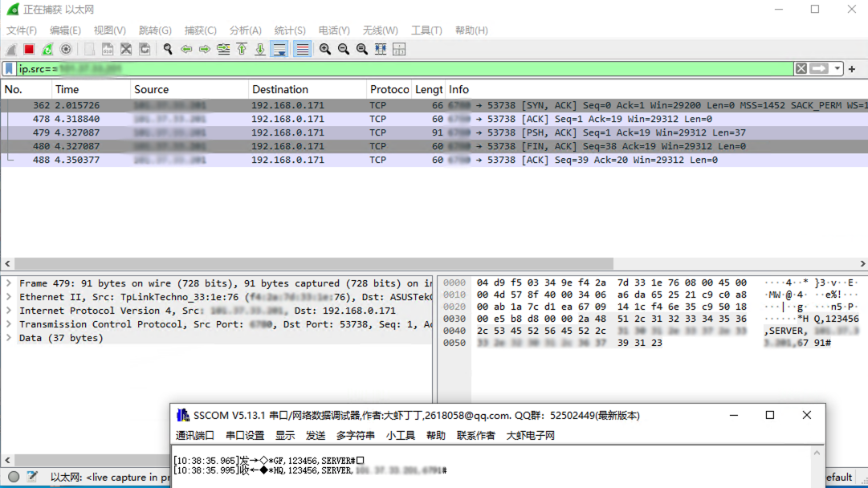
Task: Select packet 488 ACK row
Action: pyautogui.click(x=434, y=160)
